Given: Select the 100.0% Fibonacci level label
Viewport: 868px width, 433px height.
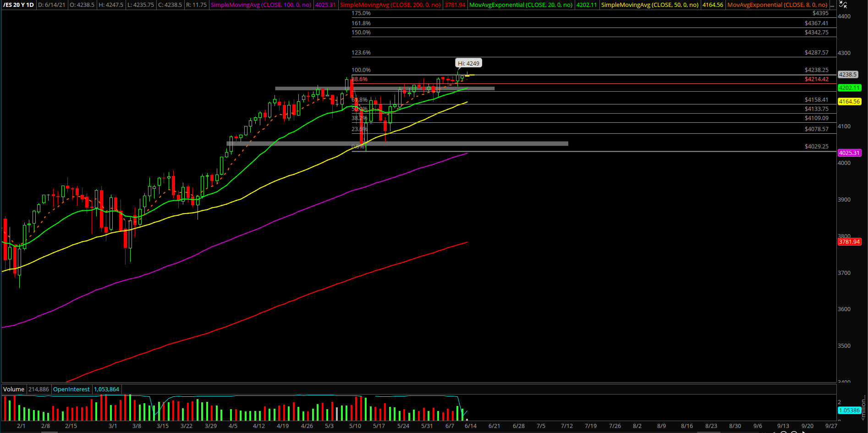Looking at the screenshot, I should click(361, 70).
